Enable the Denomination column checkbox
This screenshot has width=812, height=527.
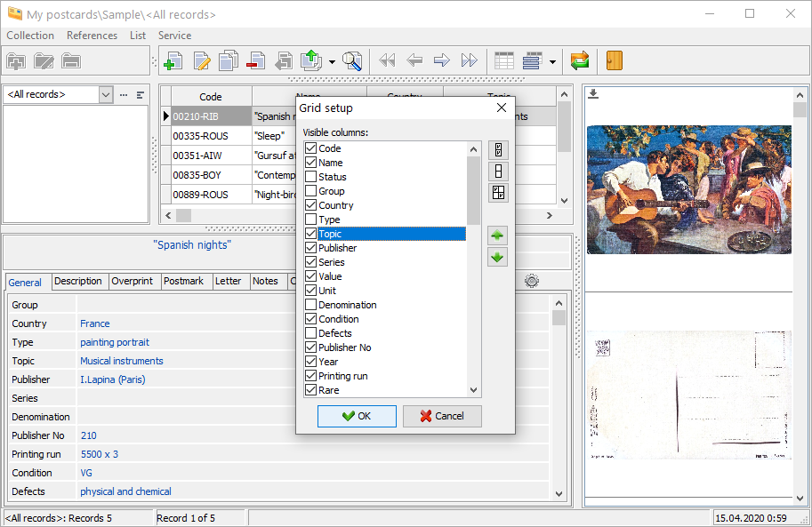(x=310, y=305)
